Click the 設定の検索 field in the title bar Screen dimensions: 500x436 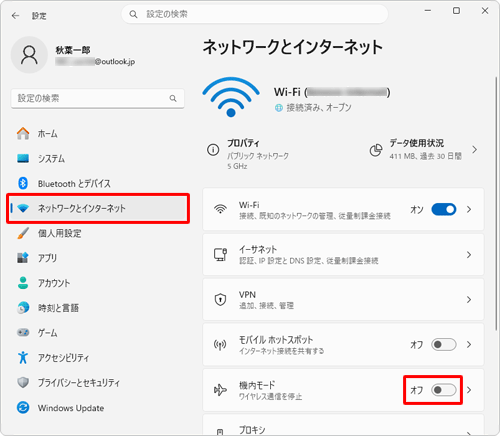[x=255, y=14]
